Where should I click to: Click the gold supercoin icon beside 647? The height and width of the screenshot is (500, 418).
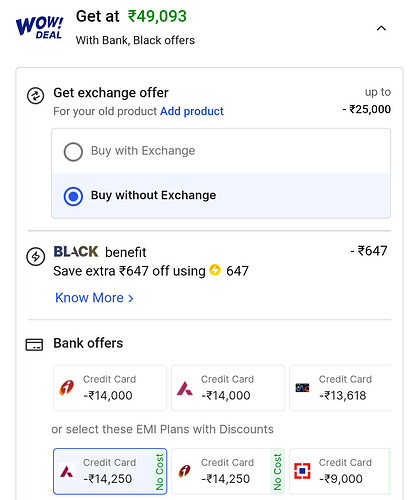215,270
